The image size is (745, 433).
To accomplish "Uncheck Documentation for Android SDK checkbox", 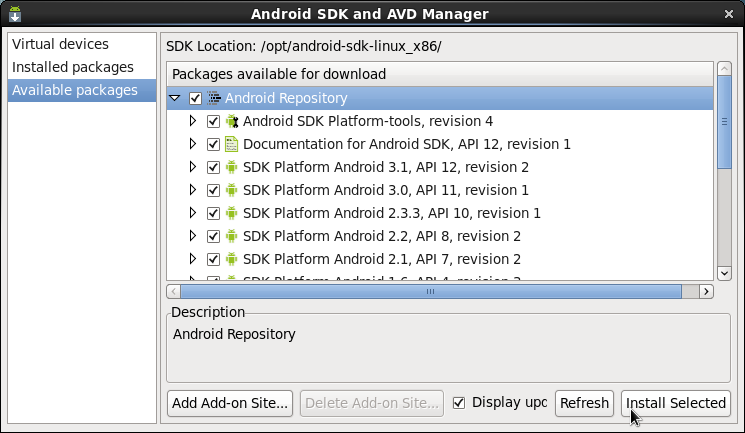I will point(213,144).
